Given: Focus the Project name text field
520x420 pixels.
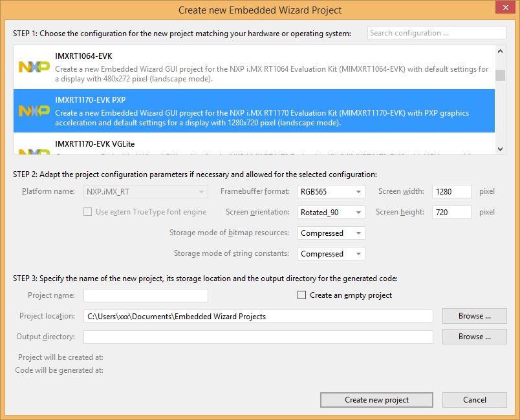Looking at the screenshot, I should click(146, 295).
